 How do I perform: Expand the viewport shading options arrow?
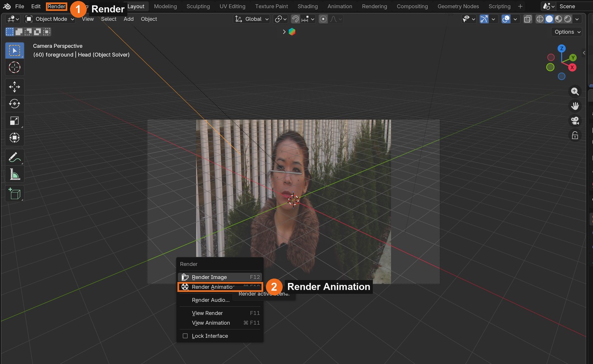click(x=577, y=19)
